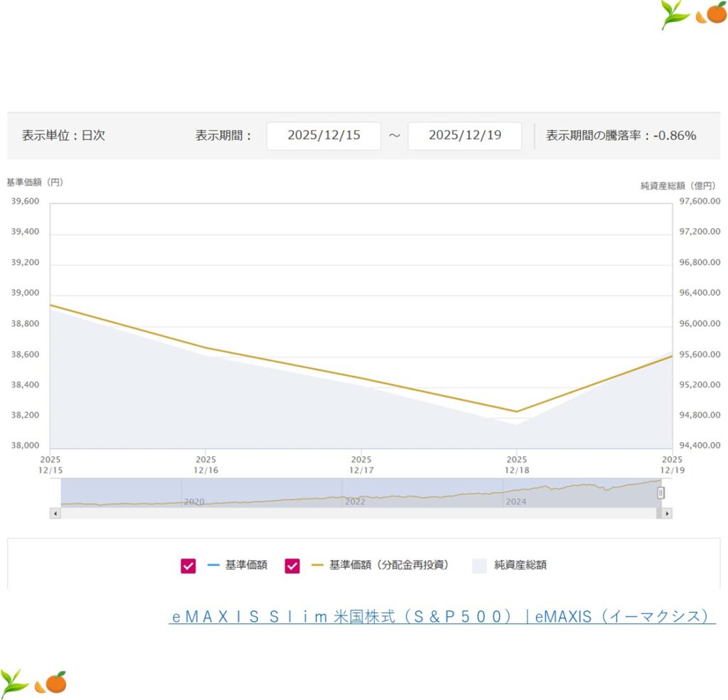Click the 2025 12/16 x-axis date label
Screen dimensions: 728x700
[x=205, y=465]
